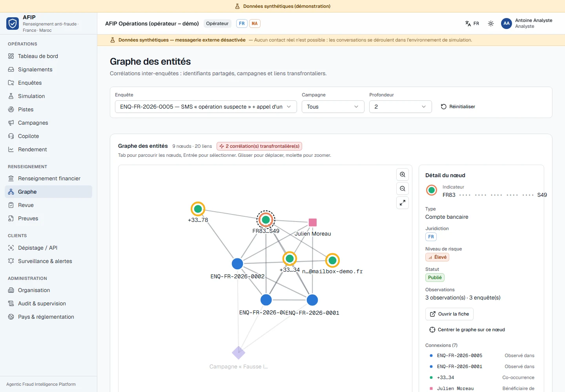The width and height of the screenshot is (565, 392).
Task: Center the graph on this node
Action: pos(467,330)
